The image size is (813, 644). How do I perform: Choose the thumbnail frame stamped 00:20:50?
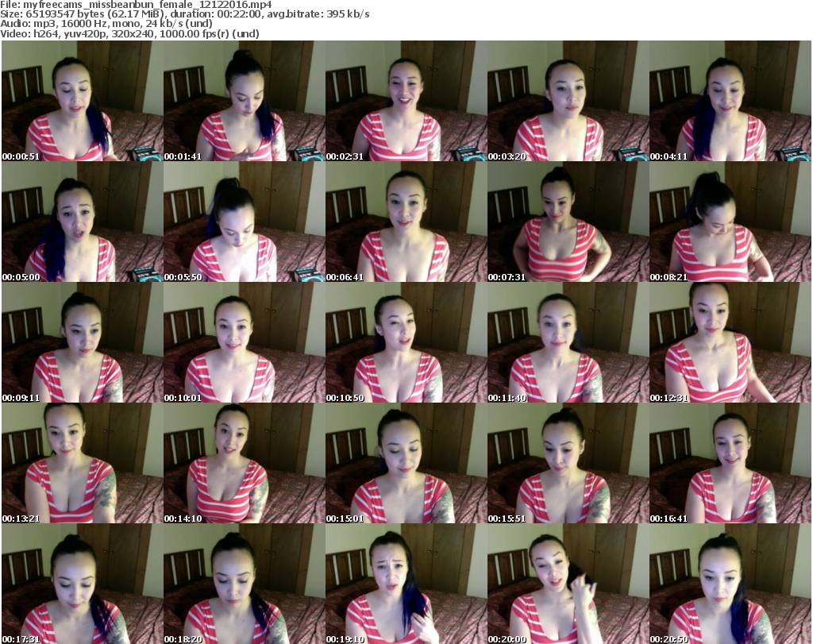coord(730,584)
